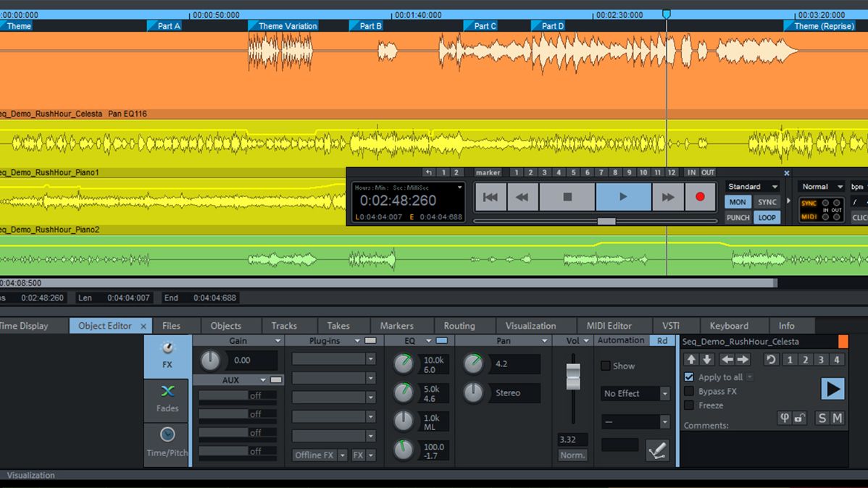Mute the object with the M button
Image resolution: width=868 pixels, height=488 pixels.
[838, 418]
